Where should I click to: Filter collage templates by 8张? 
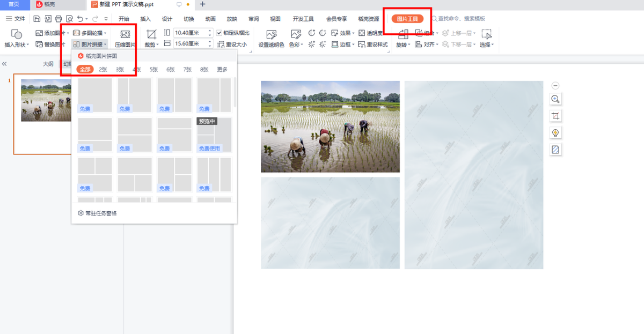(x=204, y=69)
